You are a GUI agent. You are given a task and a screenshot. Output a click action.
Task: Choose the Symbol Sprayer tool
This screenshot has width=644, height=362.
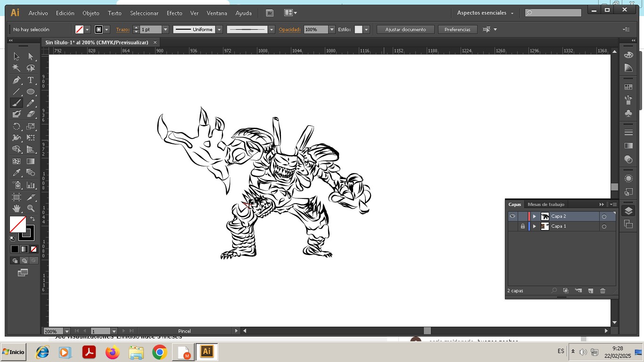(17, 185)
